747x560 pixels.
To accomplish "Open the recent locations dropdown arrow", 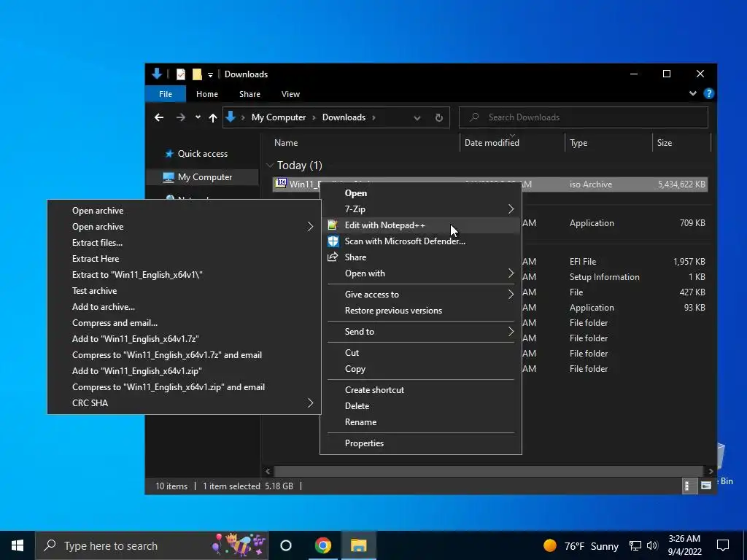I will point(198,117).
